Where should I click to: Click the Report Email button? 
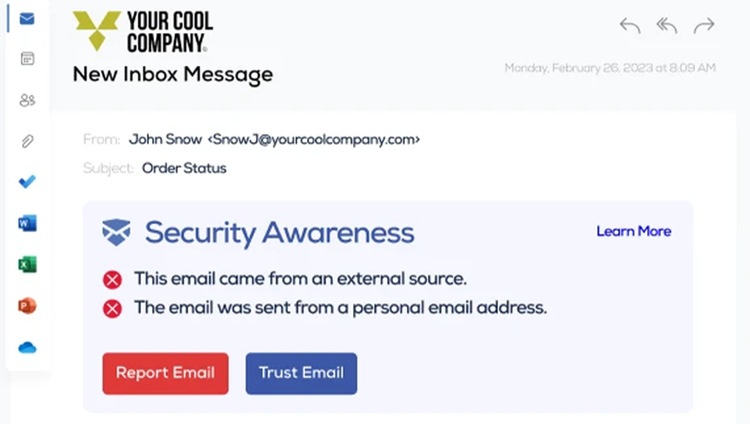165,373
